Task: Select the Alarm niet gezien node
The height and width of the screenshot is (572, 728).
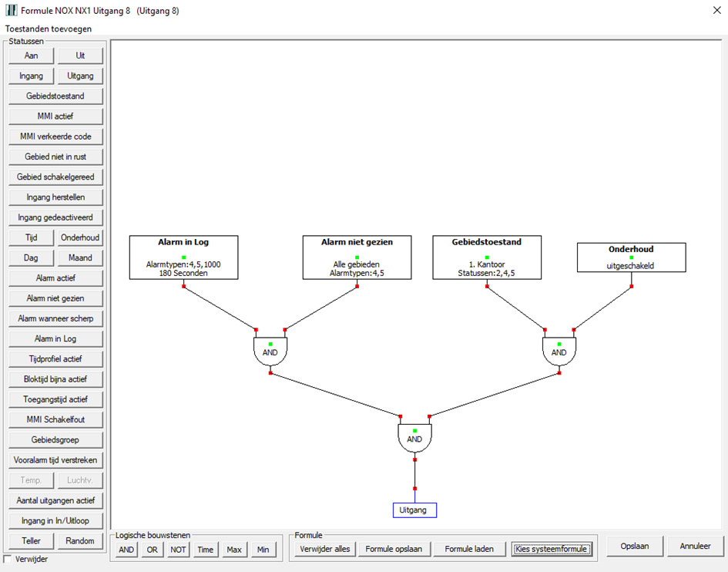Action: point(357,257)
